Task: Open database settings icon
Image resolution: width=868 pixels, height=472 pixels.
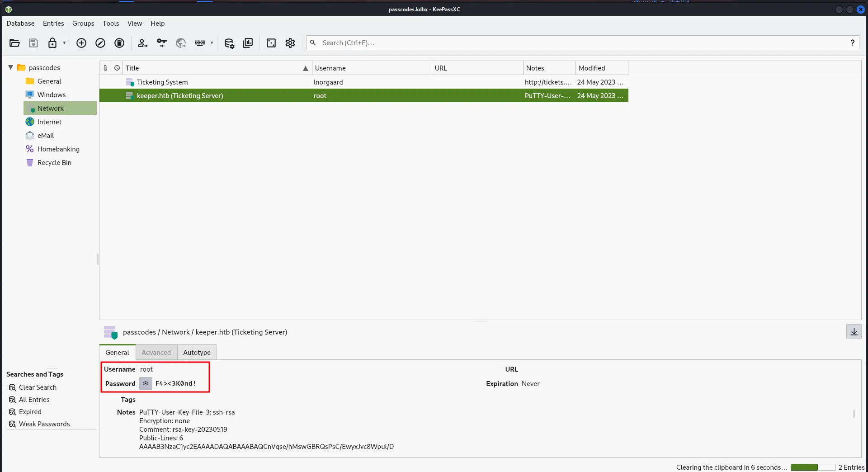Action: (229, 43)
